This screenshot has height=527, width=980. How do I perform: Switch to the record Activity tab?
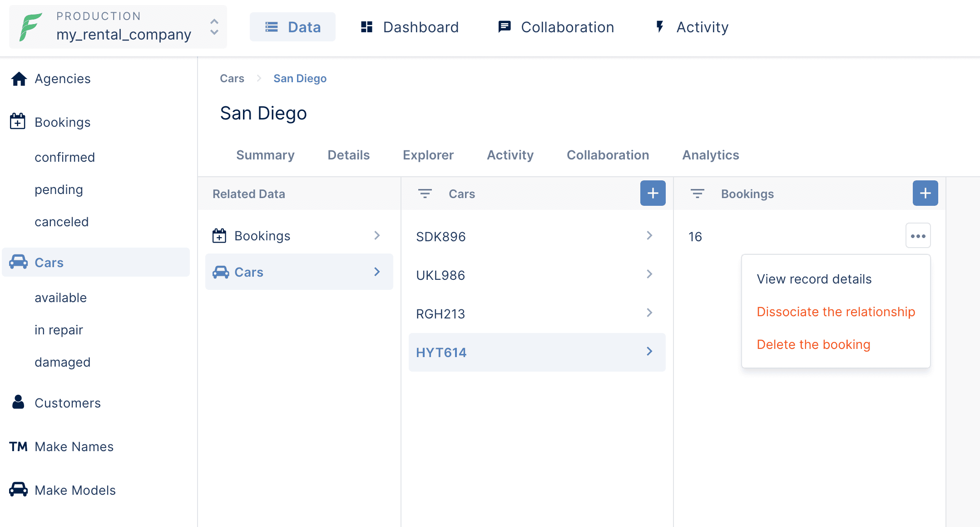tap(510, 155)
